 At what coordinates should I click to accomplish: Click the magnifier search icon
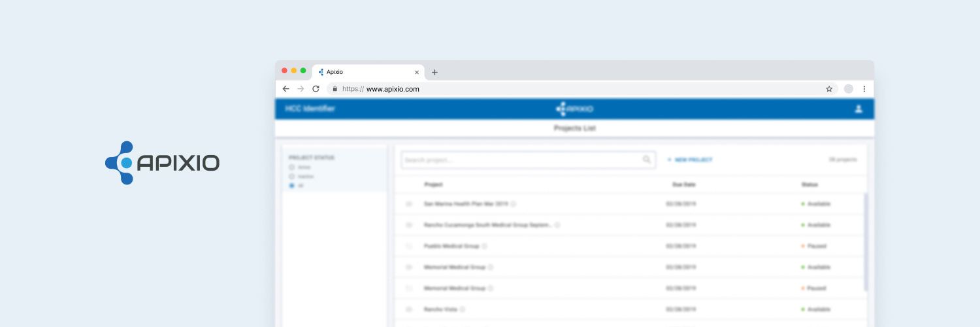point(647,160)
